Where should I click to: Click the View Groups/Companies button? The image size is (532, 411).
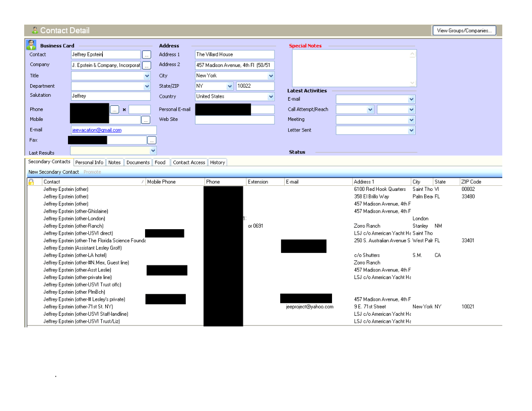(x=464, y=31)
